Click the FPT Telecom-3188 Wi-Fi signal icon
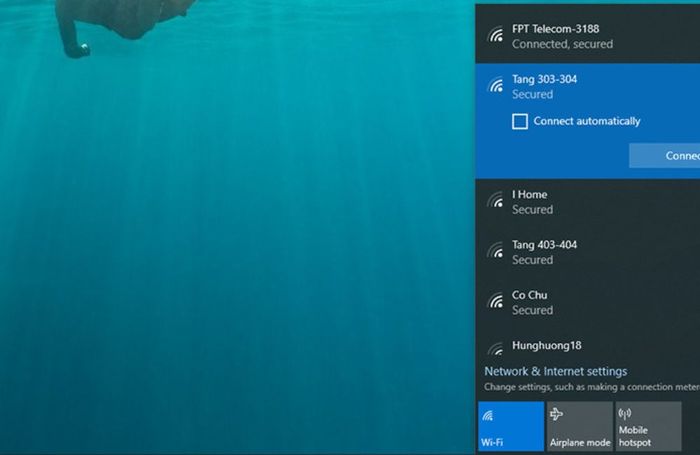This screenshot has height=455, width=700. click(x=496, y=35)
